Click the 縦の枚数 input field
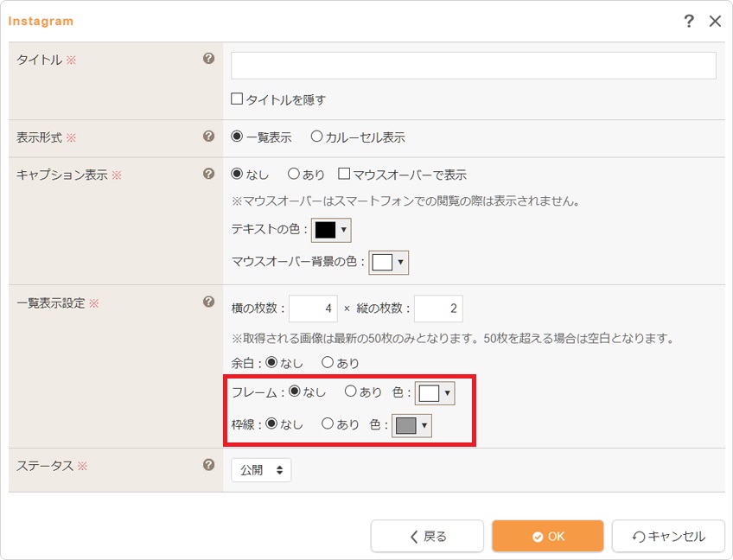Screen dimensions: 733x560 438,309
